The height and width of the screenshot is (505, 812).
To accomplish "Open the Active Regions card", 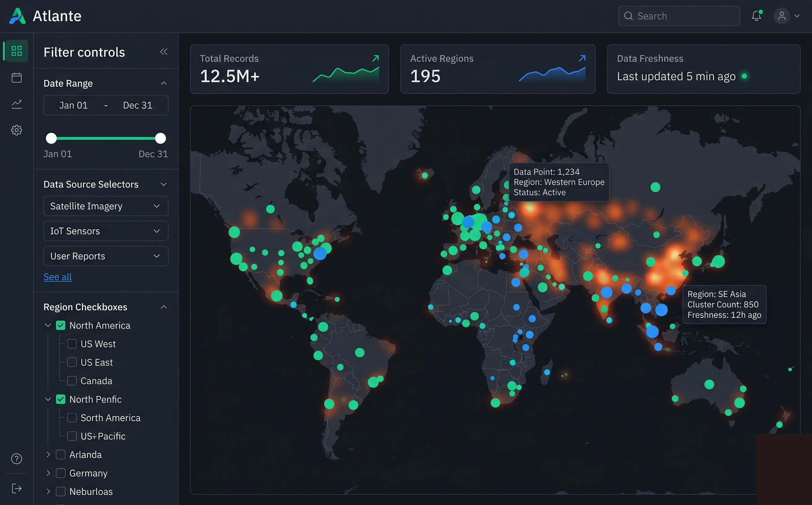I will tap(498, 69).
